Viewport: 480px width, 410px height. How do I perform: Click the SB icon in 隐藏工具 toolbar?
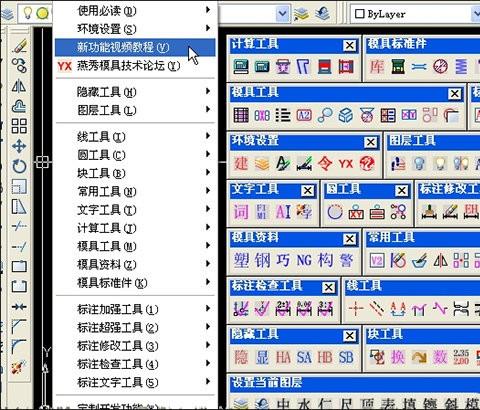coord(346,357)
